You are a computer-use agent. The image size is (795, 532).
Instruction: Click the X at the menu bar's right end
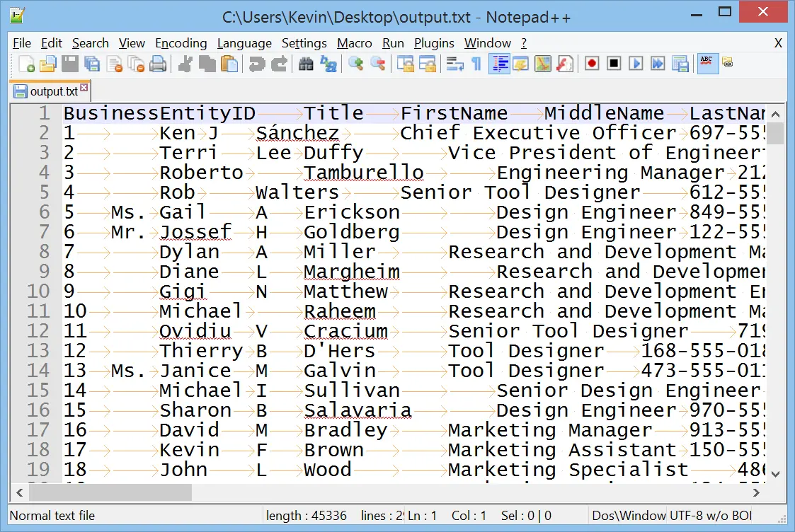(778, 44)
